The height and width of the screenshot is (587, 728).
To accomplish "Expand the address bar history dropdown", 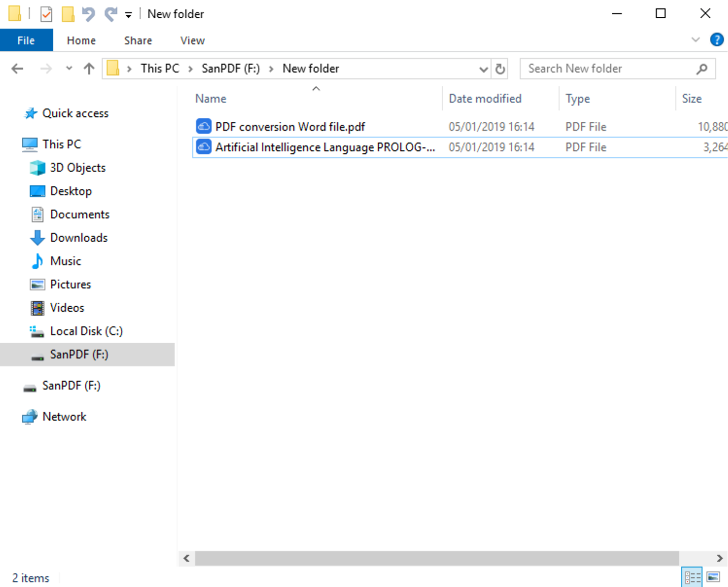I will coord(482,68).
